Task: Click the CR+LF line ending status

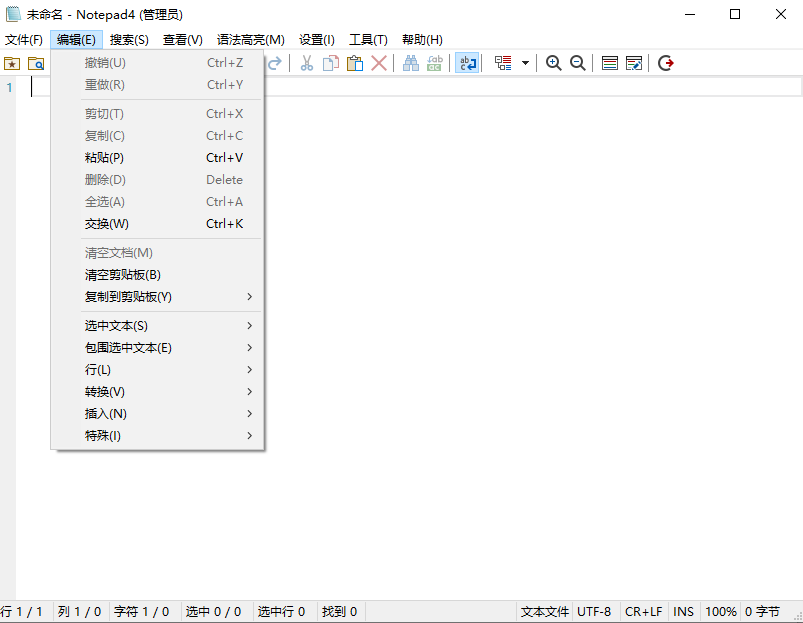Action: point(644,612)
